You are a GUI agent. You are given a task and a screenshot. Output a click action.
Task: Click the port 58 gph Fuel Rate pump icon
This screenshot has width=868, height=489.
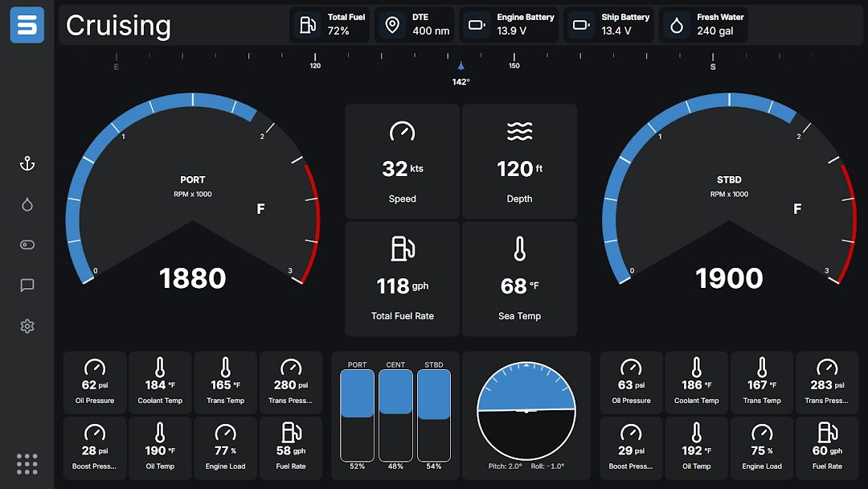coord(291,433)
